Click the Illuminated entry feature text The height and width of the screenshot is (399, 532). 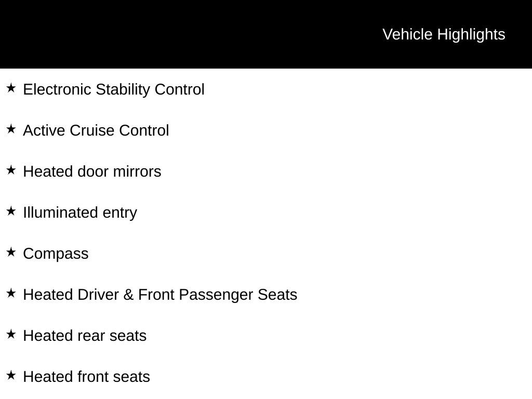[x=80, y=212]
